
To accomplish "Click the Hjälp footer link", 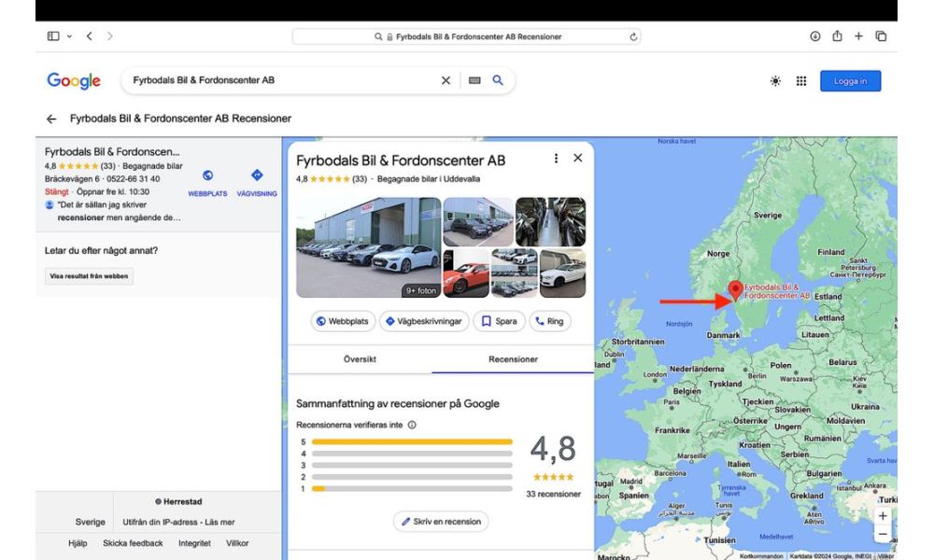I will tap(78, 543).
